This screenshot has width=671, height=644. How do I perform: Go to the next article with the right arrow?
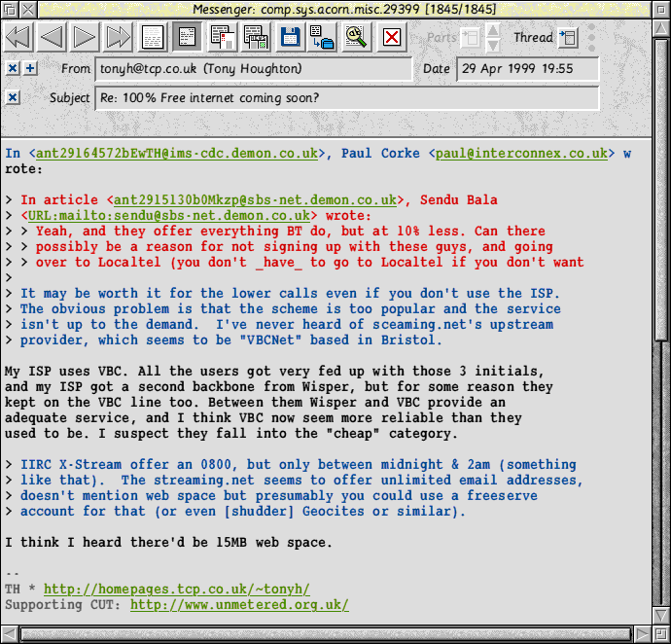point(86,38)
